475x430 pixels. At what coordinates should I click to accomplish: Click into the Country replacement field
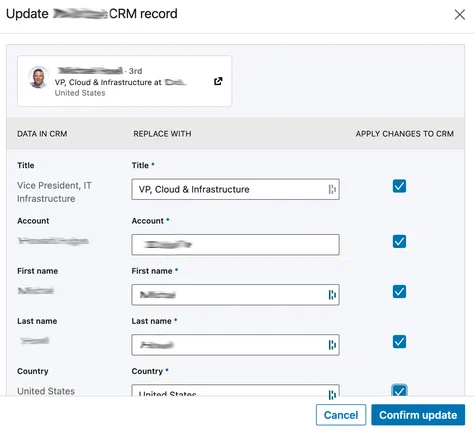pos(235,391)
